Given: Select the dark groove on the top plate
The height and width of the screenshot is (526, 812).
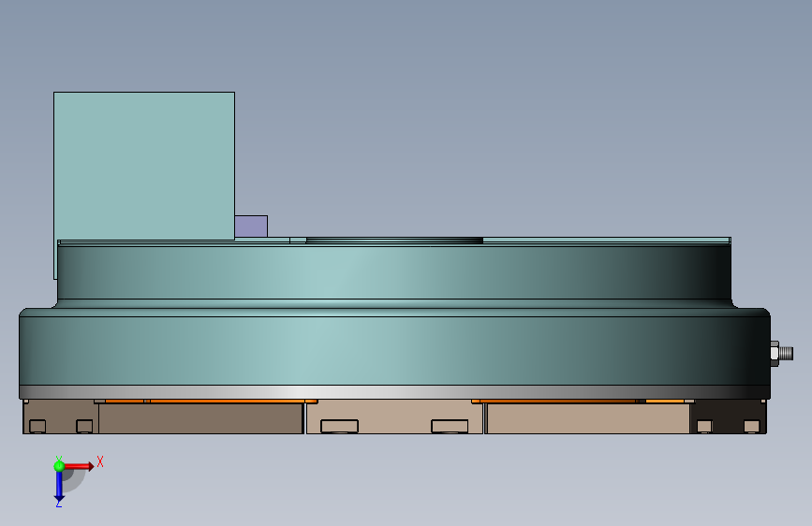Looking at the screenshot, I should 394,241.
